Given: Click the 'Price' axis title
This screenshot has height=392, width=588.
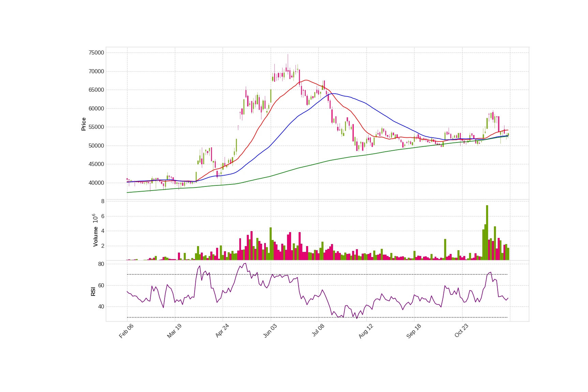Looking at the screenshot, I should click(x=84, y=124).
